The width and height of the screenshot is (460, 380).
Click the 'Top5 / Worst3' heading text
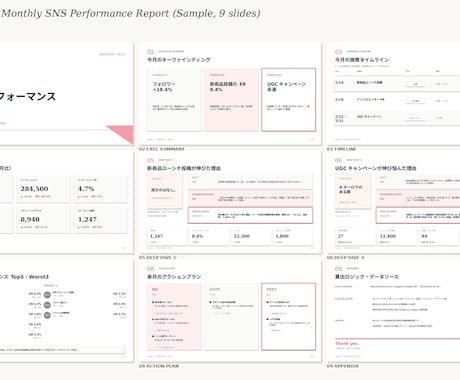[29, 277]
